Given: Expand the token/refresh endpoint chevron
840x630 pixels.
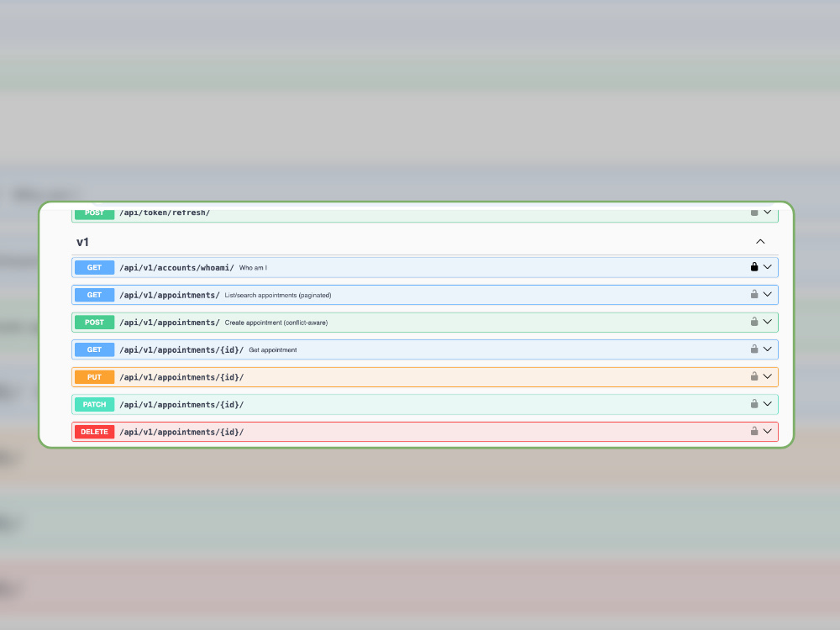Looking at the screenshot, I should (768, 213).
